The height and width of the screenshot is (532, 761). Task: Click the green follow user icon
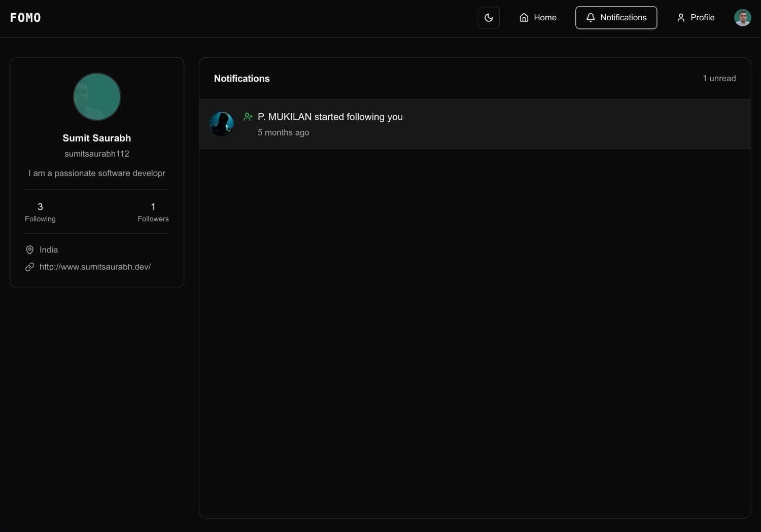[248, 117]
